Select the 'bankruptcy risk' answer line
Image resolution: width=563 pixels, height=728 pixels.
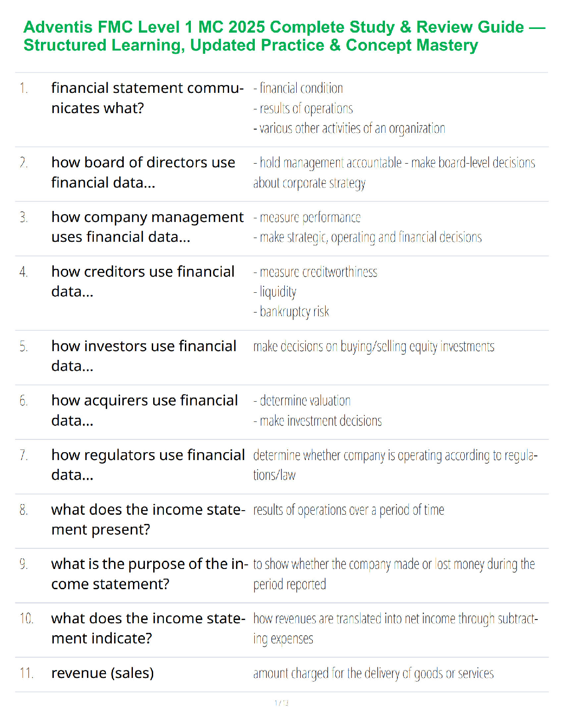pyautogui.click(x=292, y=312)
